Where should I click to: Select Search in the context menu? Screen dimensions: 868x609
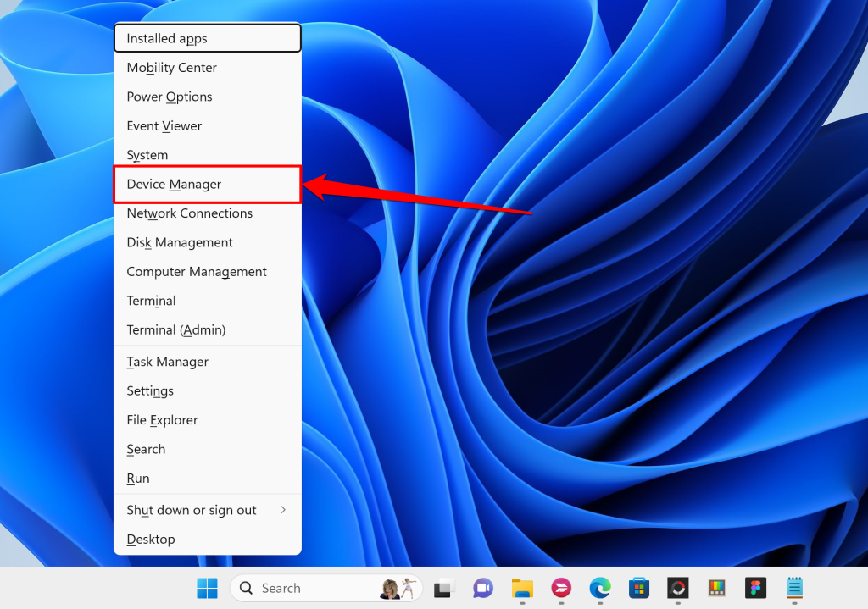208,449
